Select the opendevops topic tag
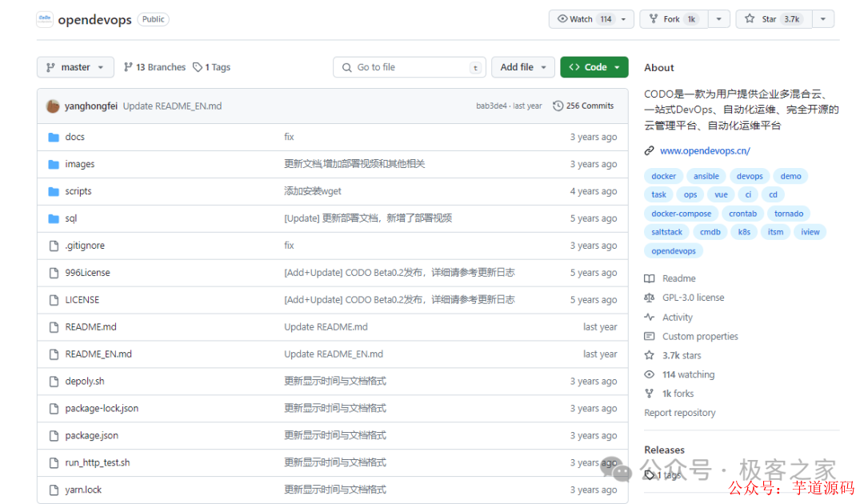 pyautogui.click(x=674, y=251)
